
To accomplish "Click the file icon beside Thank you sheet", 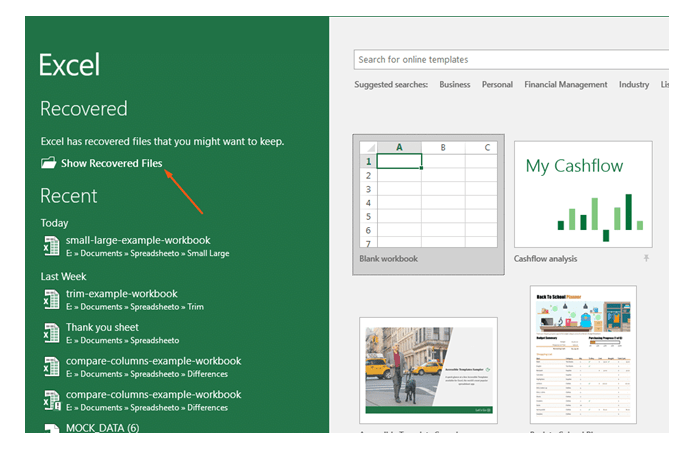I will click(51, 332).
